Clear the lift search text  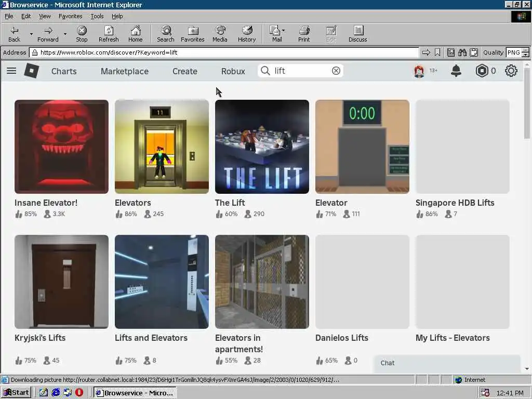336,71
